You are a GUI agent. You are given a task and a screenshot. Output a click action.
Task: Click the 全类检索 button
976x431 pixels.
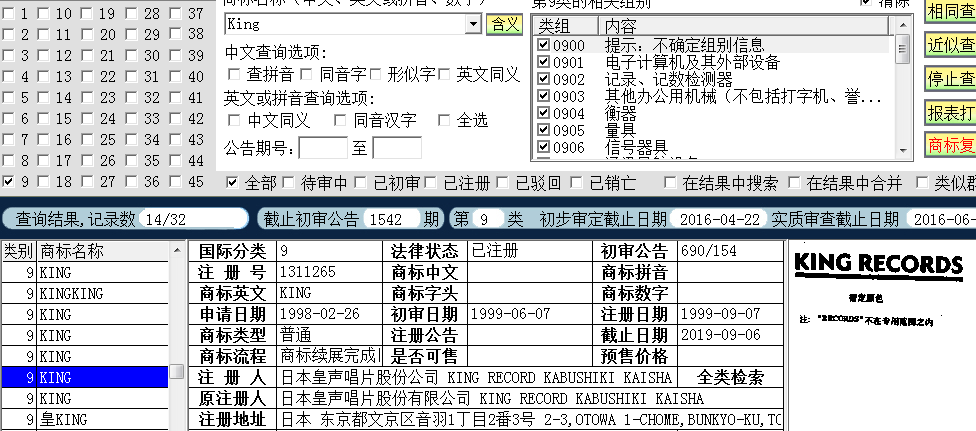pos(730,377)
